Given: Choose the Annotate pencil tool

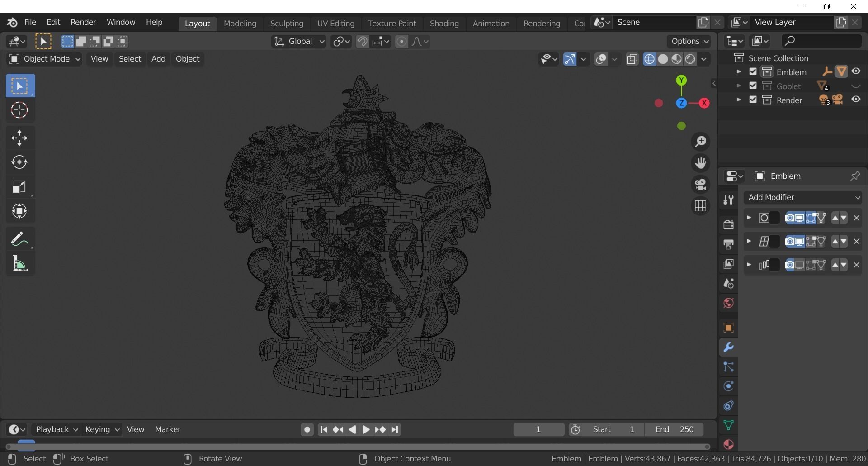Looking at the screenshot, I should tap(19, 239).
